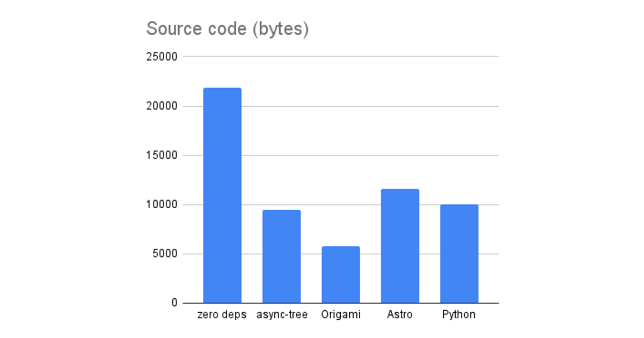The height and width of the screenshot is (338, 644).
Task: Select the "Astro" axis label text
Action: [x=400, y=314]
